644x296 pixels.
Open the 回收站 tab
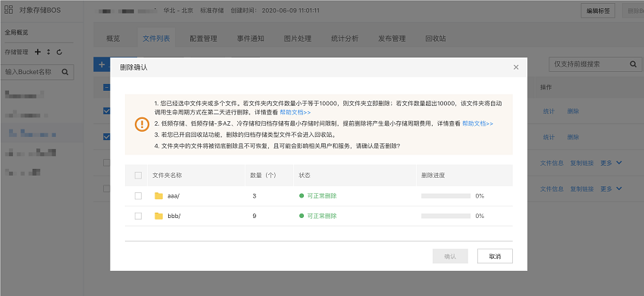tap(436, 39)
